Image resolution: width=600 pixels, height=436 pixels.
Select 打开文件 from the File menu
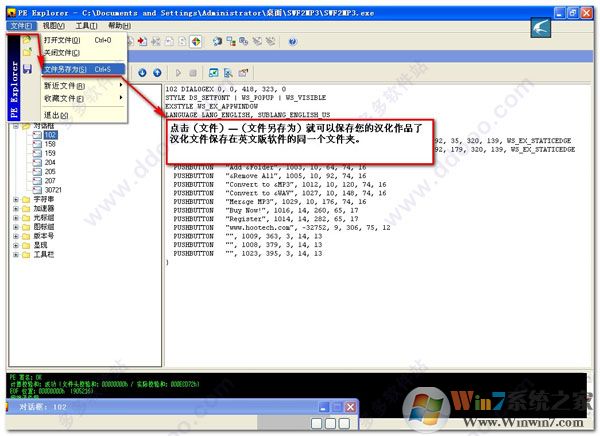point(62,39)
